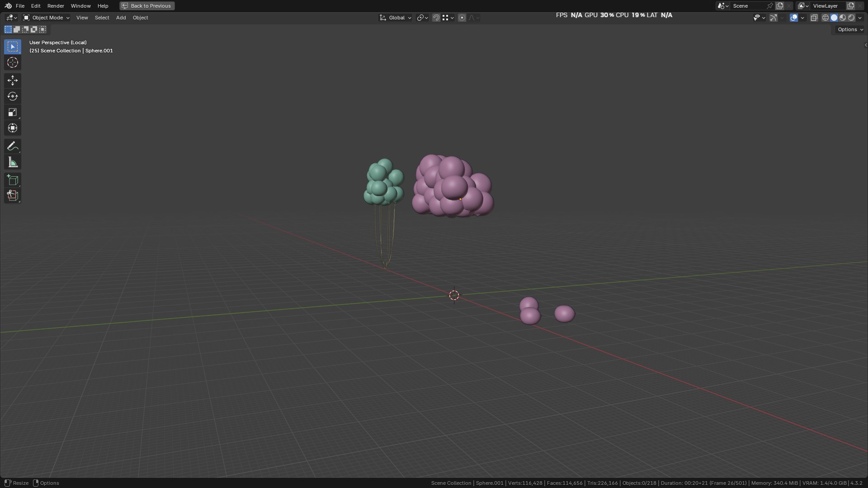Open the Edit menu
This screenshot has height=488, width=868.
coord(36,6)
